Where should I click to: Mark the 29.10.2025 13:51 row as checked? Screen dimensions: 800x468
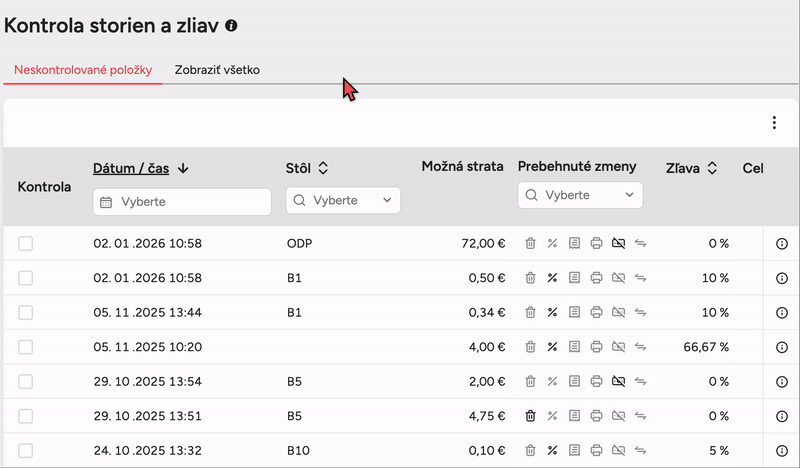(x=26, y=416)
